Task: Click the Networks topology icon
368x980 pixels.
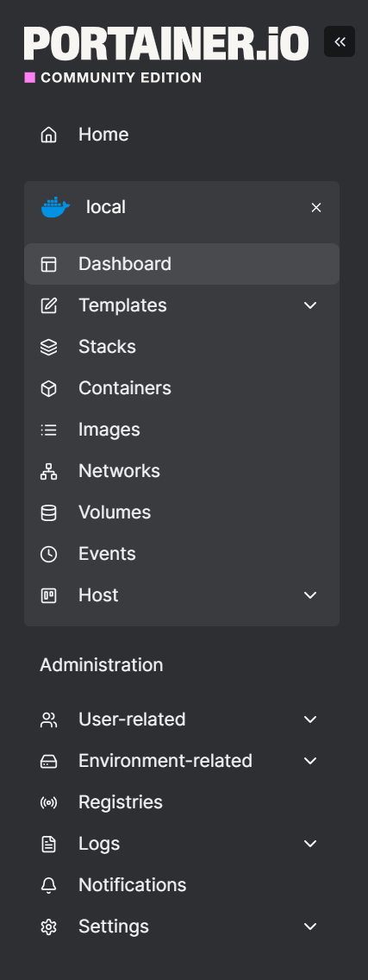Action: (49, 471)
